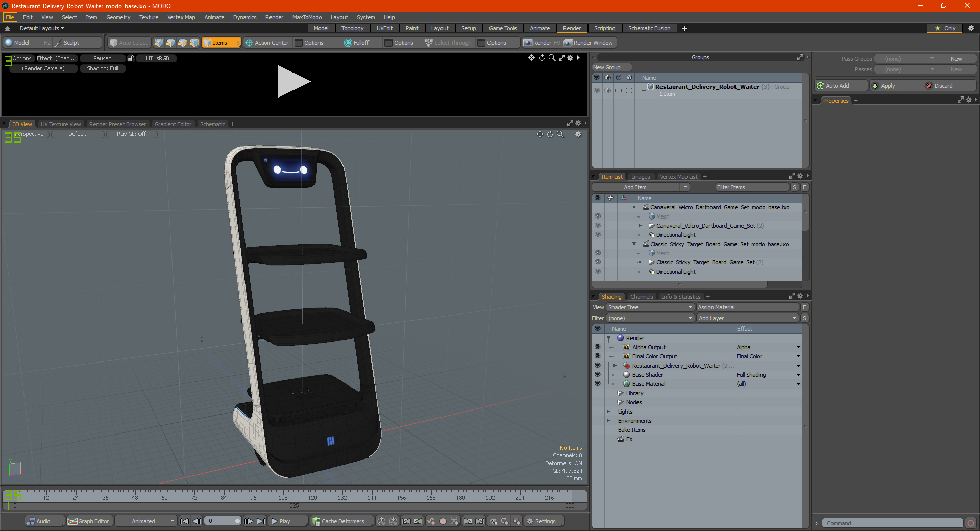
Task: Collapse the Render node in shader tree
Action: 608,338
